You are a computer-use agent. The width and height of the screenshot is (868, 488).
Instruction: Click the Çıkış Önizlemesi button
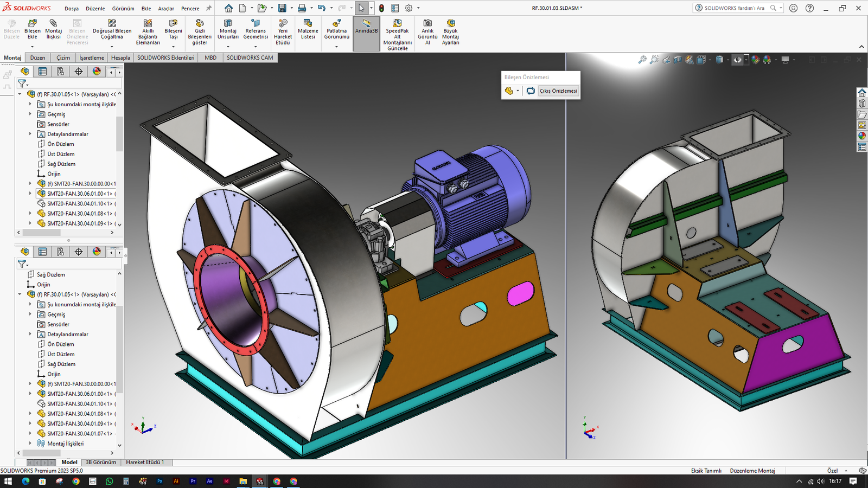coord(558,91)
